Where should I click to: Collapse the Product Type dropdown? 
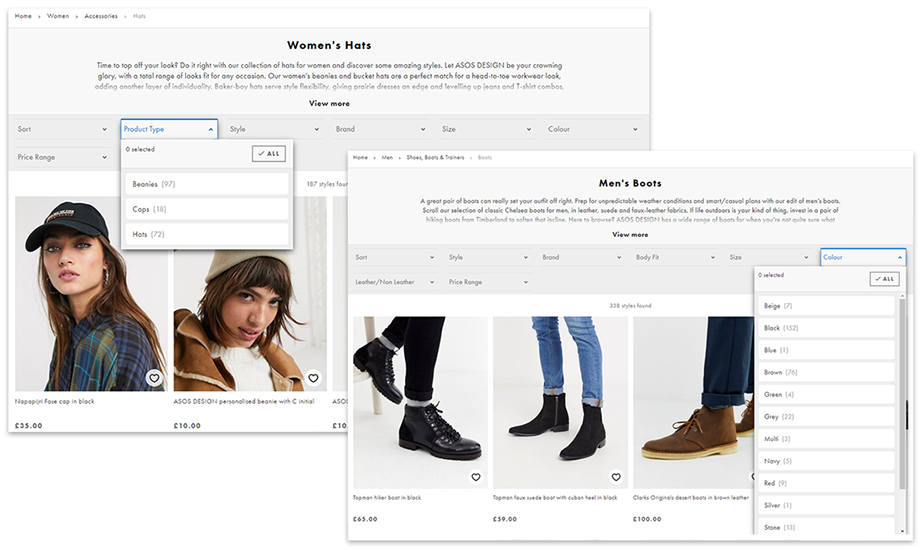[x=168, y=129]
